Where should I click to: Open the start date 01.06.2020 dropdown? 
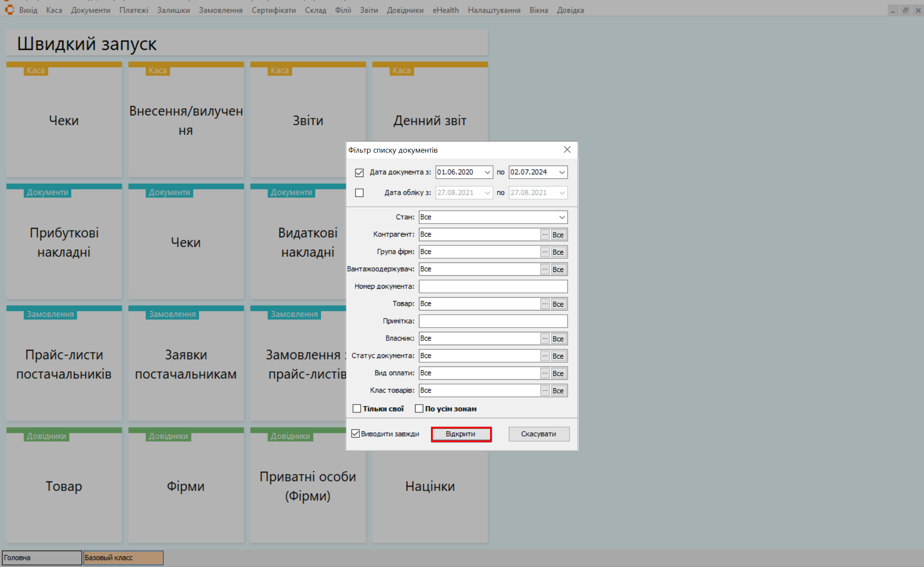pyautogui.click(x=487, y=172)
